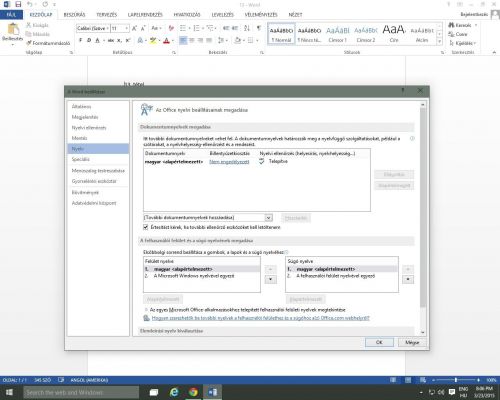Toggle Bold (F) formatting in ribbon
Image resolution: width=500 pixels, height=400 pixels.
coord(80,40)
